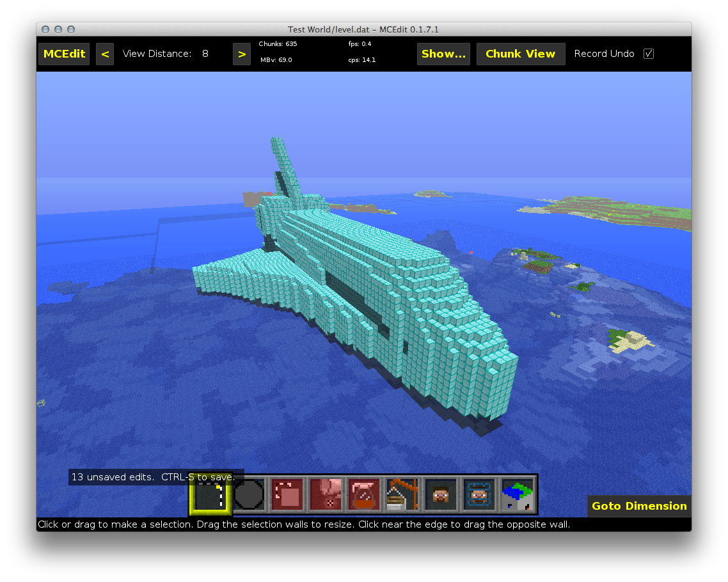Click the 13 unsaved edits notice

pos(153,477)
